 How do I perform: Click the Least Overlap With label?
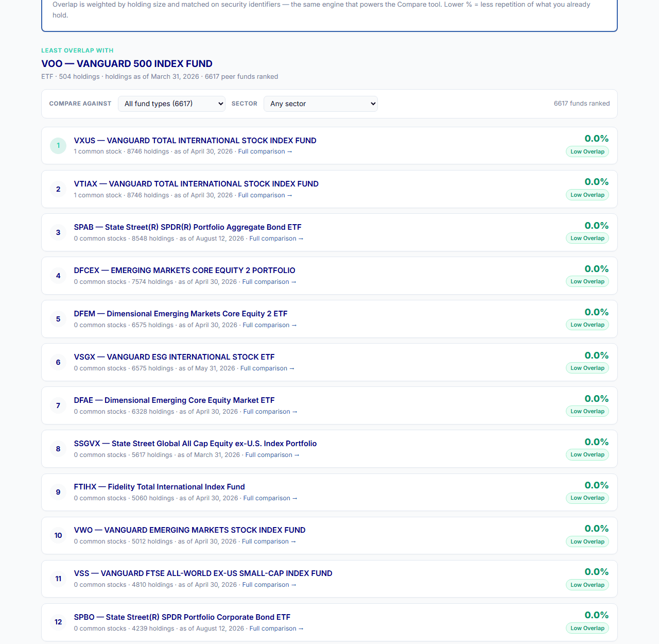(x=77, y=50)
